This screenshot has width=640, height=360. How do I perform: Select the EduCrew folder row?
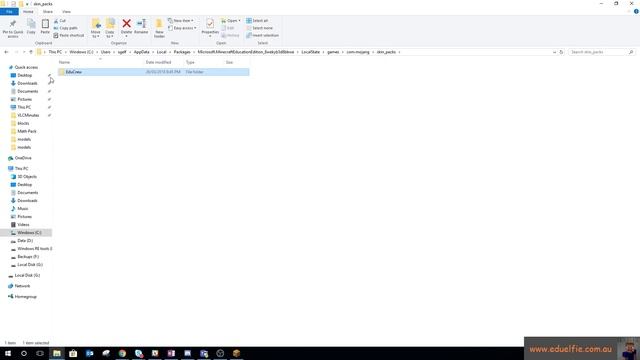coord(153,72)
